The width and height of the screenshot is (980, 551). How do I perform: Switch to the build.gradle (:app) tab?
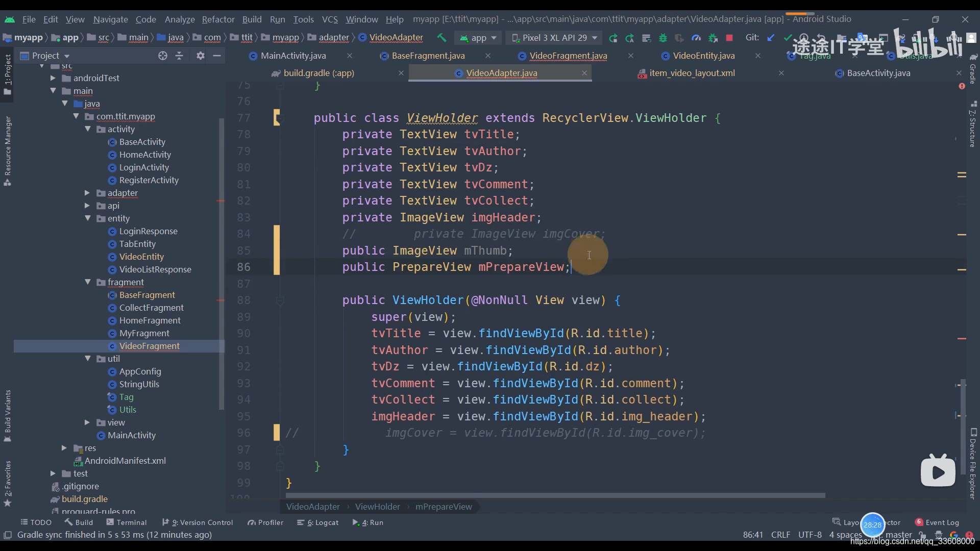point(318,73)
